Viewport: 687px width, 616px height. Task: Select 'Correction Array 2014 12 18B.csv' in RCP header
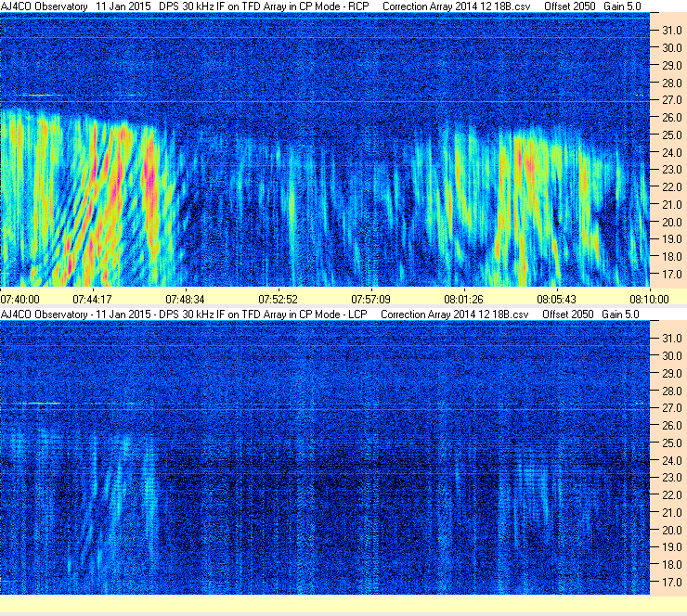pyautogui.click(x=456, y=6)
